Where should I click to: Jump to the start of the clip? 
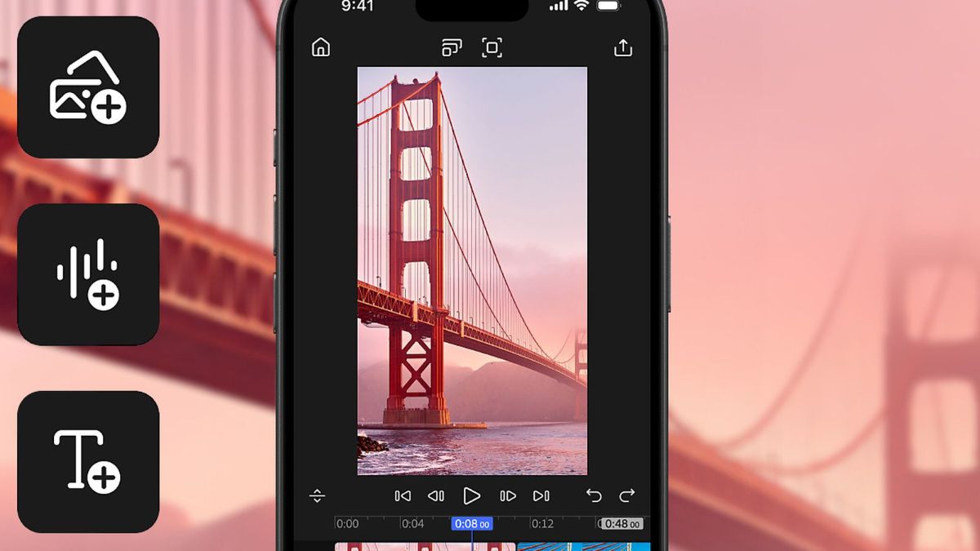(403, 495)
